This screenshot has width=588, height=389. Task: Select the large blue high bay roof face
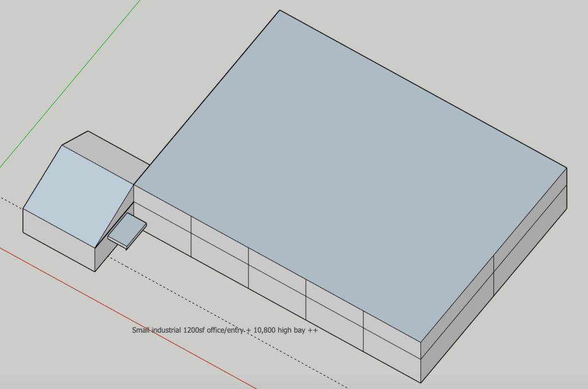tap(350, 176)
